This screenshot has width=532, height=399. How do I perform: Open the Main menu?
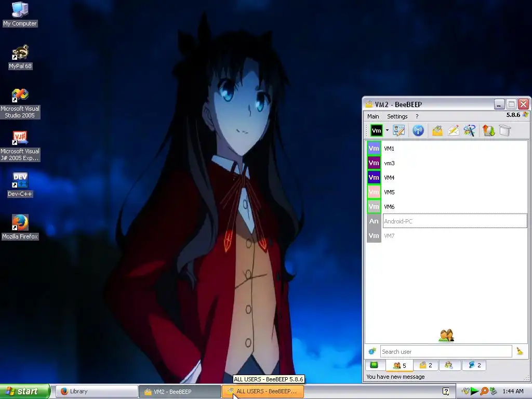[x=373, y=116]
